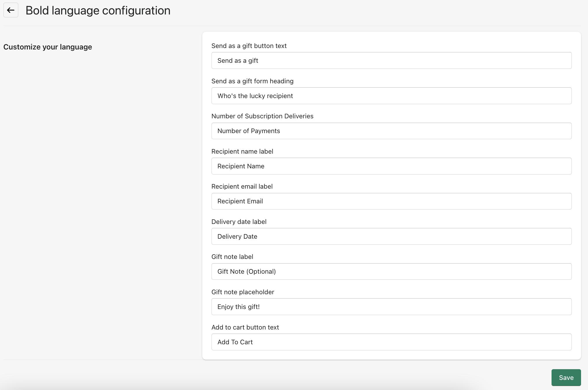Click the 'Recipient name label' caption
The width and height of the screenshot is (588, 390).
pyautogui.click(x=242, y=151)
